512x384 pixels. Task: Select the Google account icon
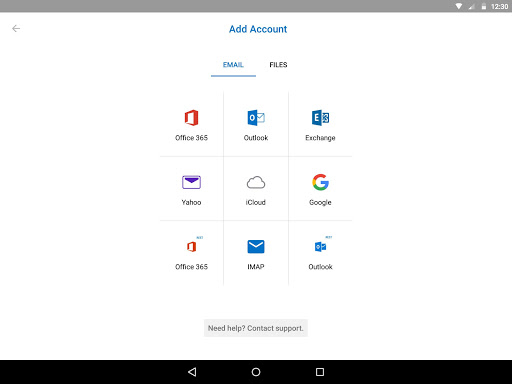click(x=320, y=182)
